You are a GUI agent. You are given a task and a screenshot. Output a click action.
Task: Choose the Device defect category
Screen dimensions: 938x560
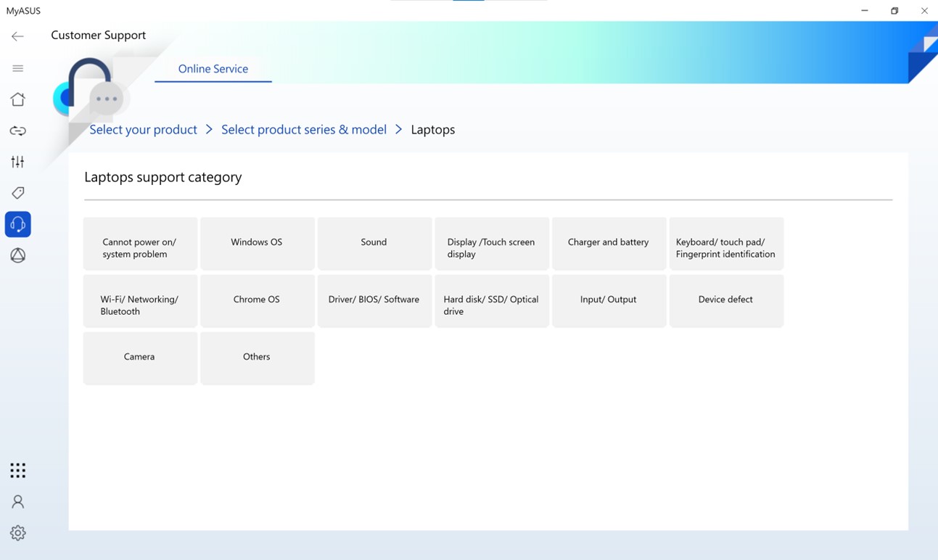(726, 301)
